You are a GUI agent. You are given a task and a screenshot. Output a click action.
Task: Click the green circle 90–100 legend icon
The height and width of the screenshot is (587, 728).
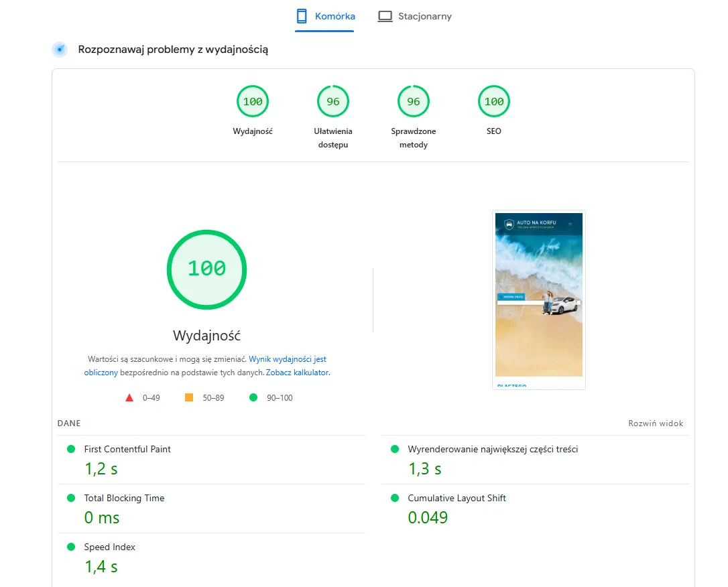click(x=253, y=397)
